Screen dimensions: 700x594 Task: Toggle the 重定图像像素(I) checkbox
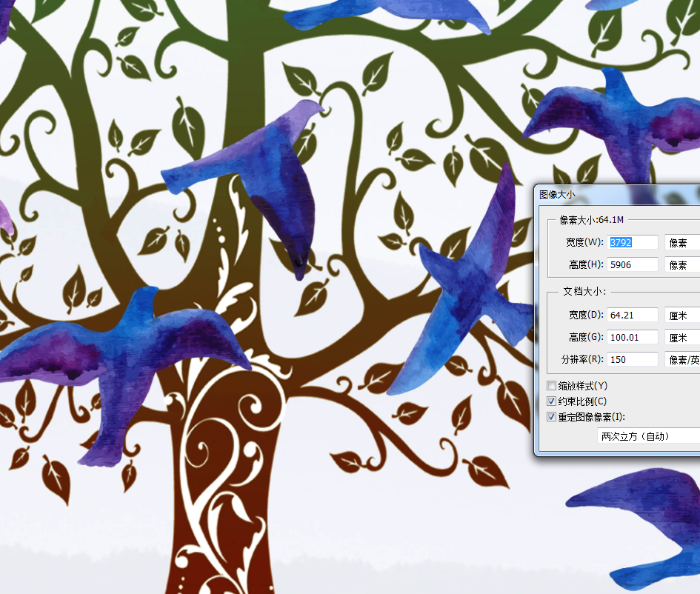pyautogui.click(x=552, y=417)
